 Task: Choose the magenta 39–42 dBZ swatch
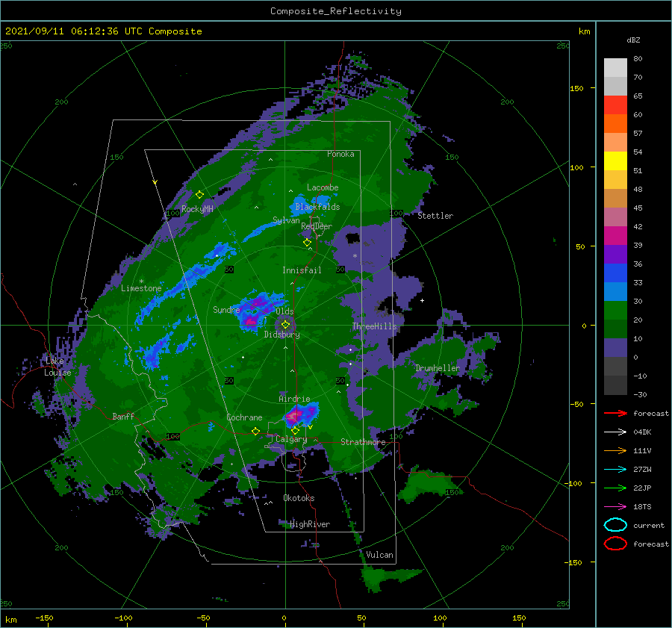tap(615, 235)
